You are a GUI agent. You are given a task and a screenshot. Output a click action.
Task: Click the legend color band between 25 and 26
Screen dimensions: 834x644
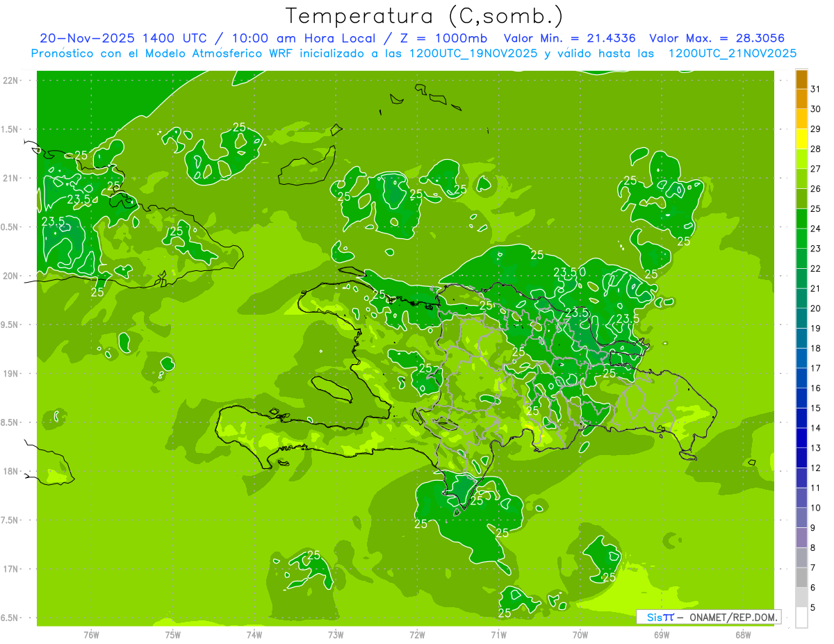coord(801,199)
